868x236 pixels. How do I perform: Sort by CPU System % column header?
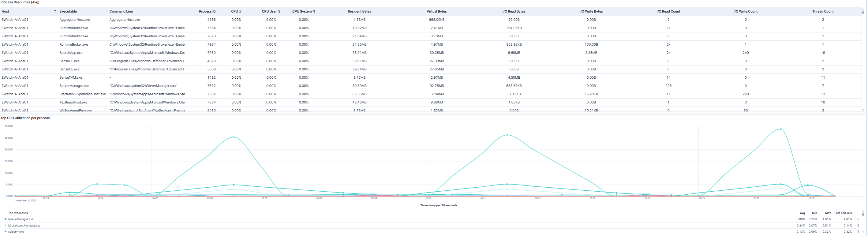pos(304,11)
